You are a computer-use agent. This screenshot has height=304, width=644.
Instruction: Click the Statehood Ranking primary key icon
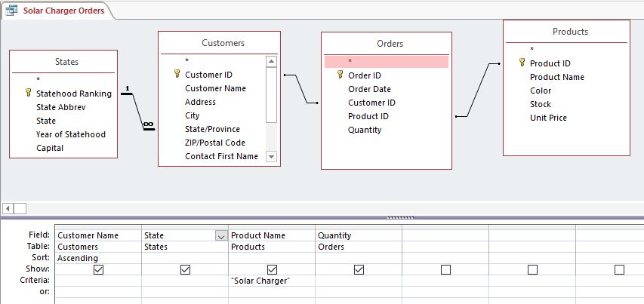coord(29,94)
